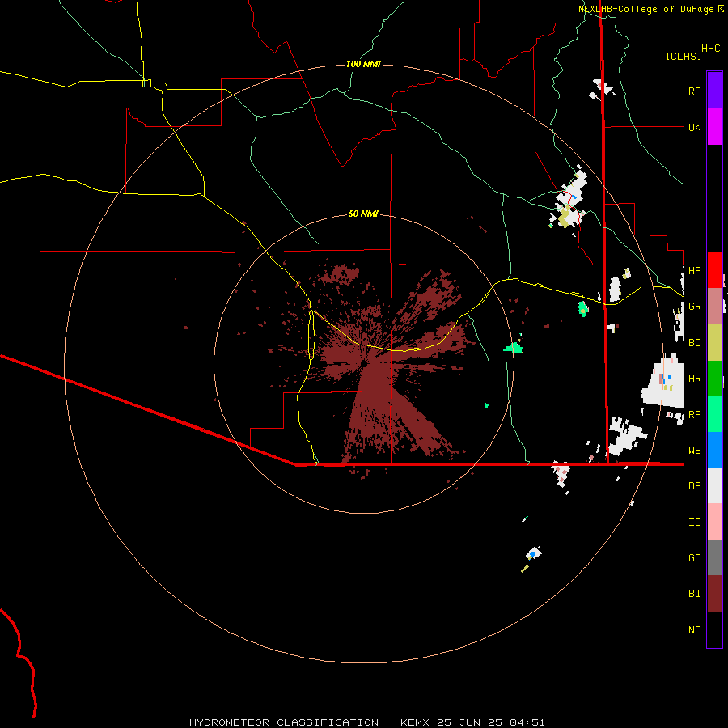The image size is (728, 728).
Task: Click the ND black legend swatch
Action: (714, 629)
